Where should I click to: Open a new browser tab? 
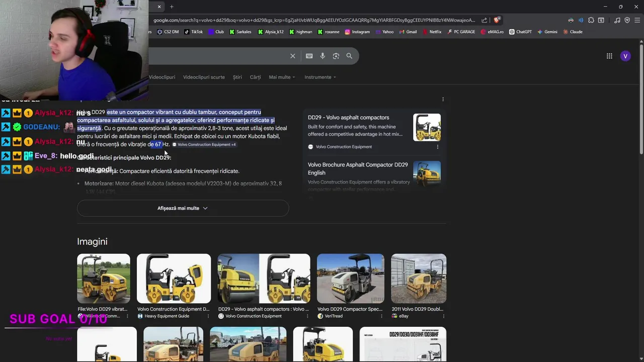172,7
